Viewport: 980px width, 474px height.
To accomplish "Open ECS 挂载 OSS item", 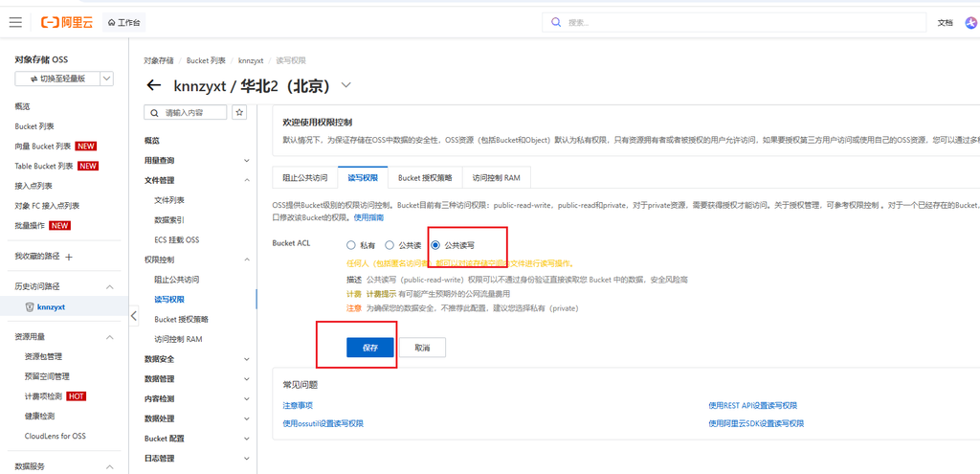I will [x=177, y=239].
